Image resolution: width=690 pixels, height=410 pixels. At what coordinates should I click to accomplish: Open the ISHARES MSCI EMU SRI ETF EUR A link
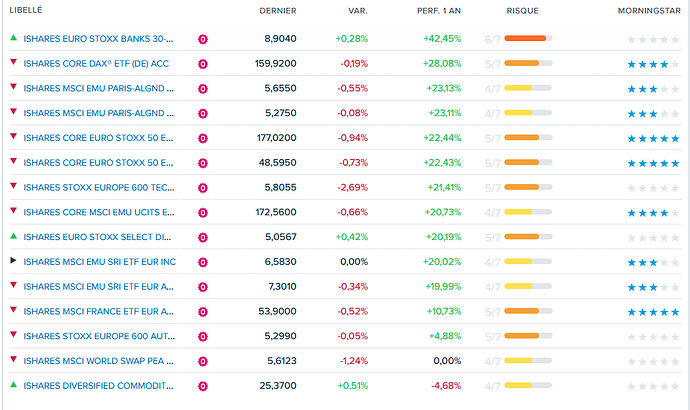99,286
